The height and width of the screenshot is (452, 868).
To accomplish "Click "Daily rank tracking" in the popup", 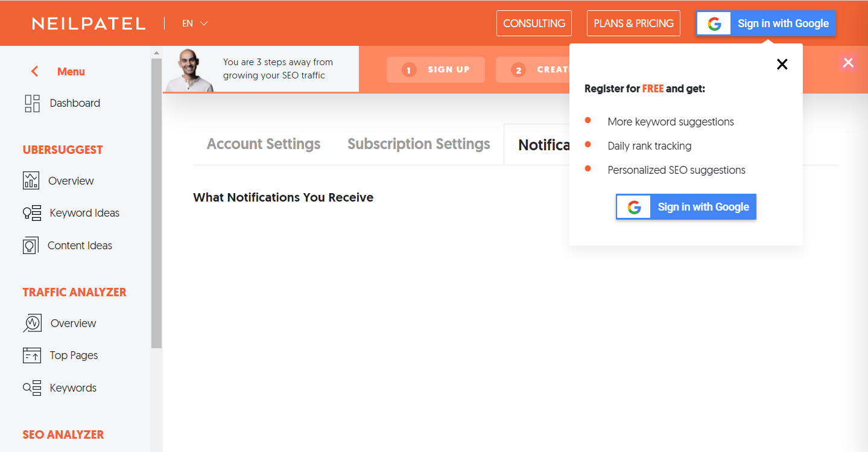I will pyautogui.click(x=650, y=146).
